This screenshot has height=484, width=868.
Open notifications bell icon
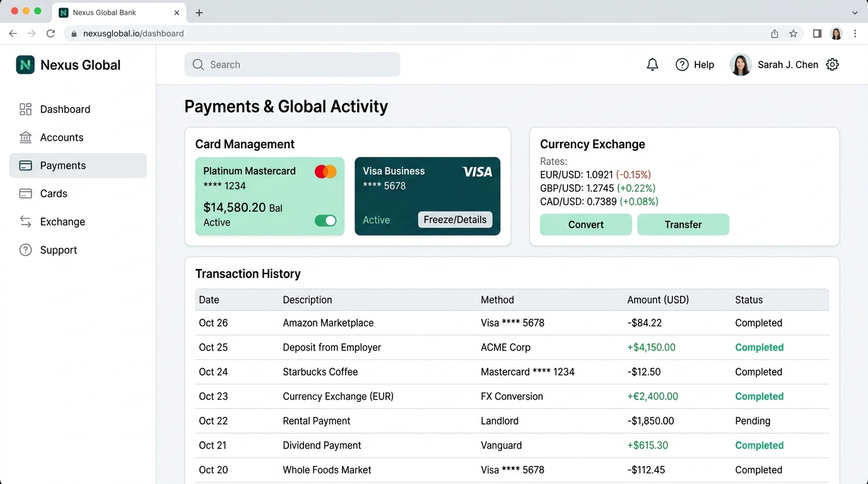pyautogui.click(x=652, y=64)
